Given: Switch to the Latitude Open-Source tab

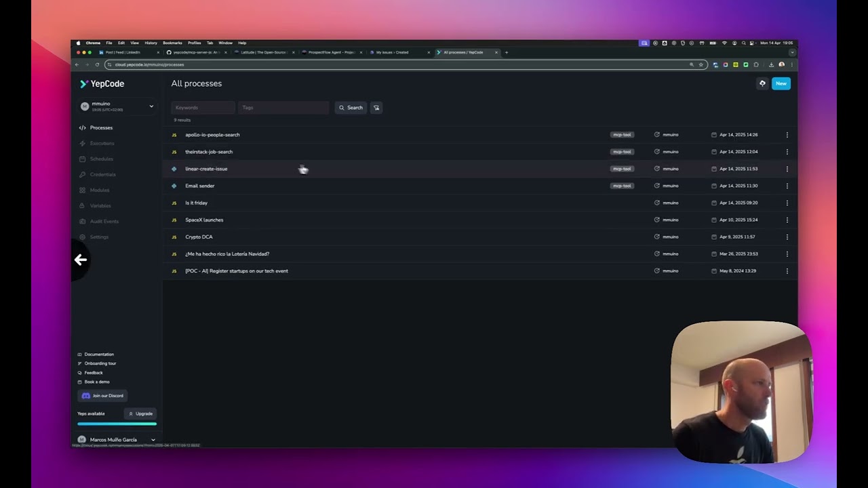Looking at the screenshot, I should (x=263, y=52).
